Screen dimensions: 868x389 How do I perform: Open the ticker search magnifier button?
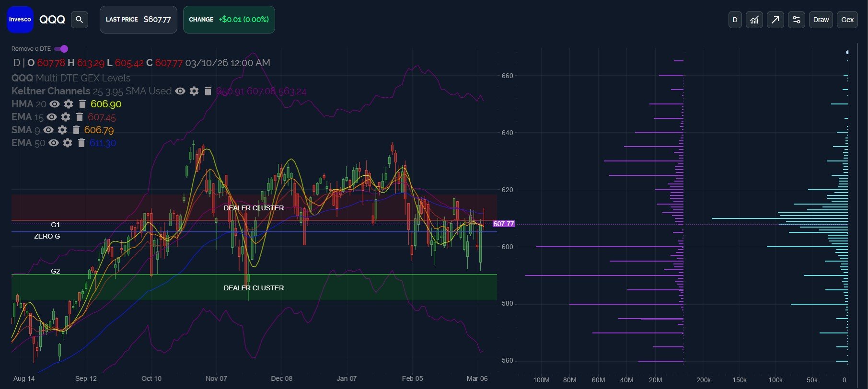[x=80, y=20]
